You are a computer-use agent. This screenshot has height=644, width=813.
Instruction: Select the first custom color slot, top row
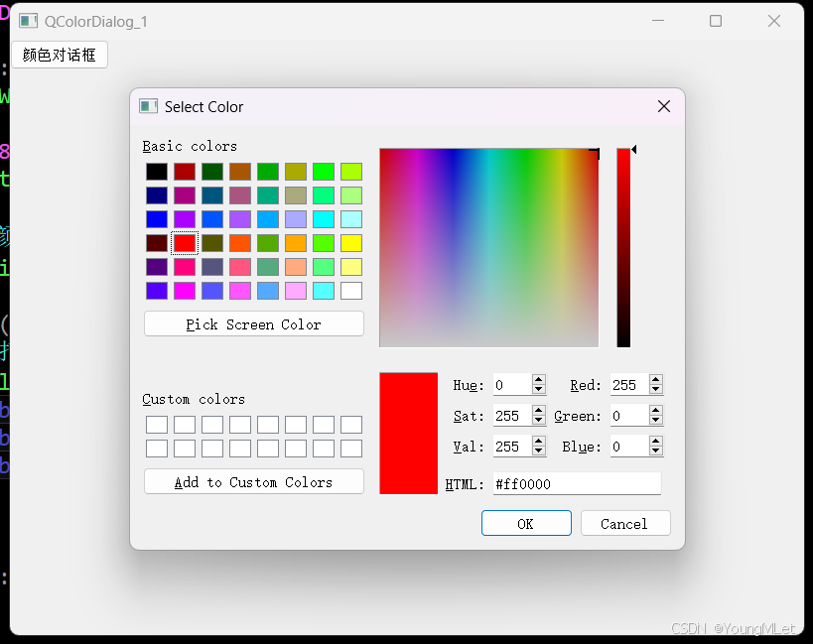157,425
